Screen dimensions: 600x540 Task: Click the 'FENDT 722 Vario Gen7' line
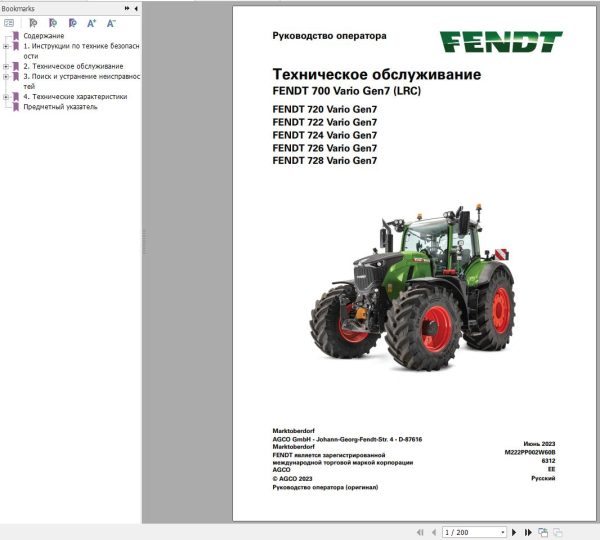[325, 122]
